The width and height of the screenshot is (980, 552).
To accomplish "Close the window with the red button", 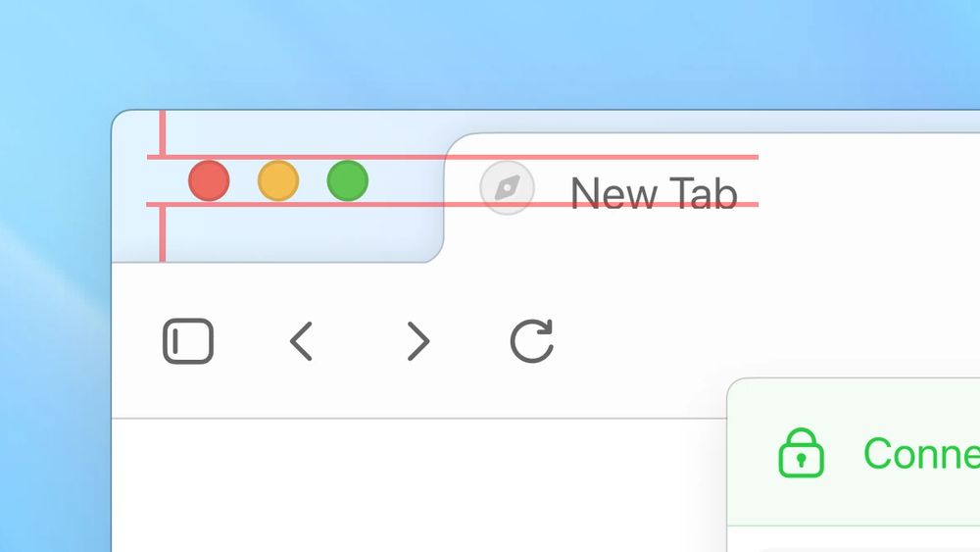I will tap(209, 180).
